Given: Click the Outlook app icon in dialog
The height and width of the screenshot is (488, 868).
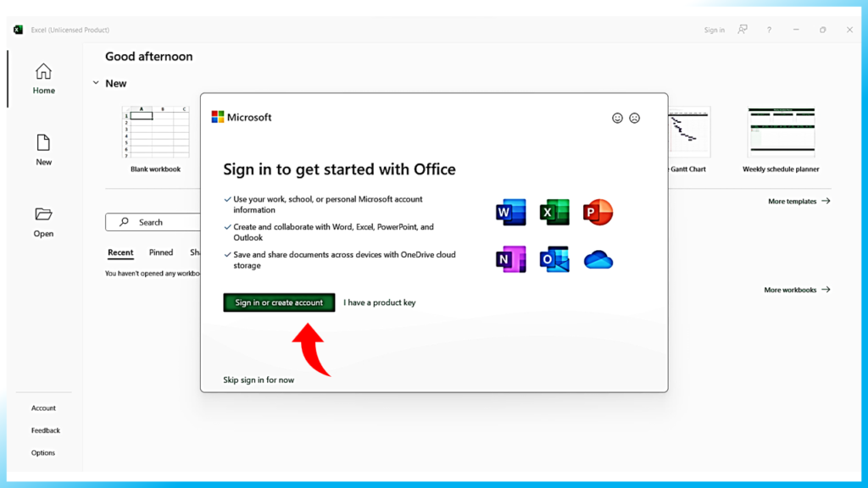Looking at the screenshot, I should [x=554, y=259].
